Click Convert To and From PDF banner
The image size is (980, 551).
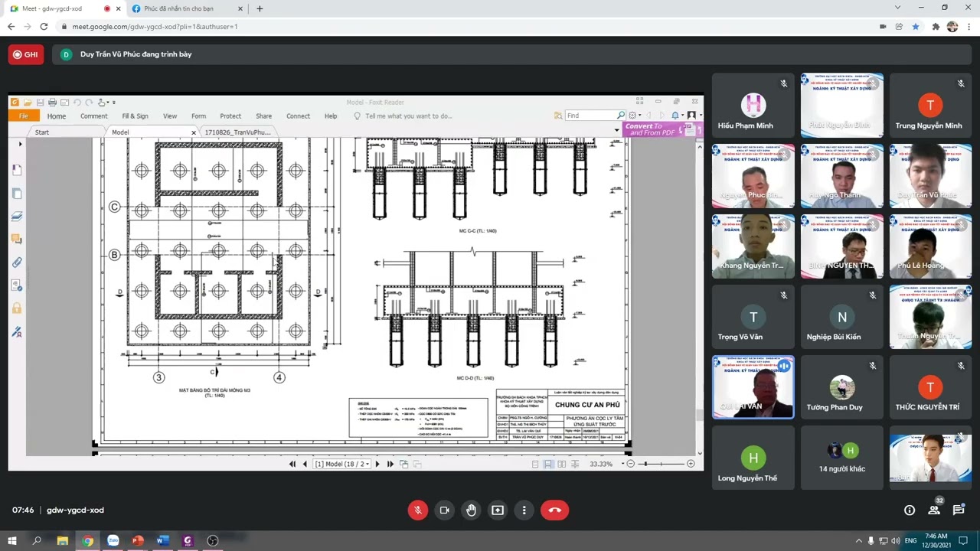[661, 129]
